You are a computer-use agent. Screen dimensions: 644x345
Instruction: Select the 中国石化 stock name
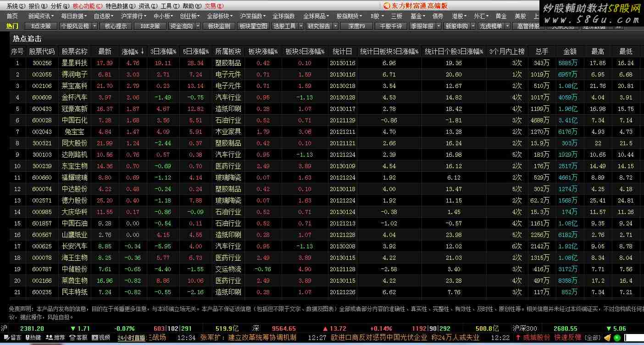click(x=74, y=120)
